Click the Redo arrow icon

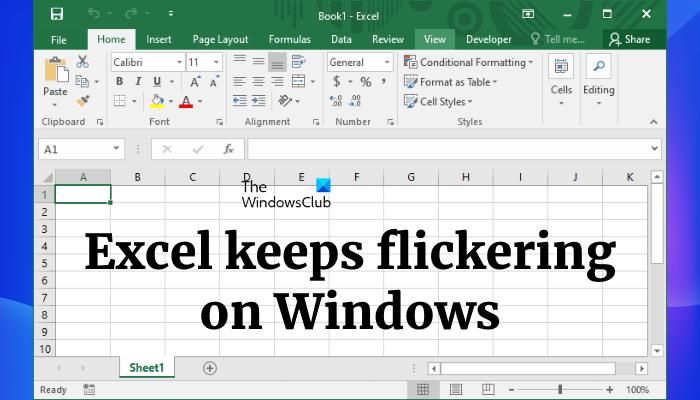click(x=132, y=14)
